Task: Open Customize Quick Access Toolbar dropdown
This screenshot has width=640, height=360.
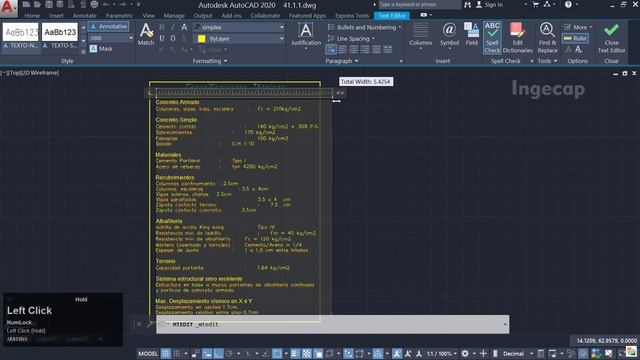Action: (138, 4)
